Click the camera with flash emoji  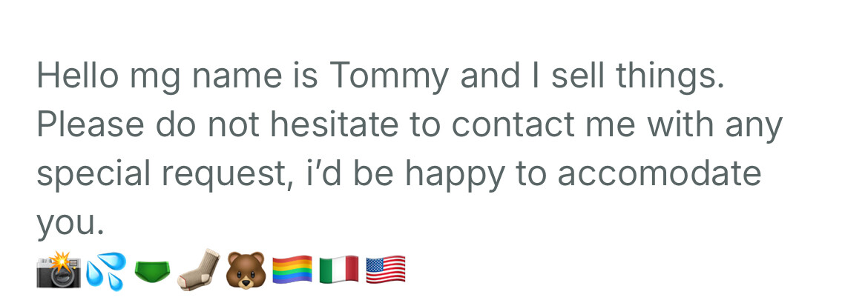[59, 270]
